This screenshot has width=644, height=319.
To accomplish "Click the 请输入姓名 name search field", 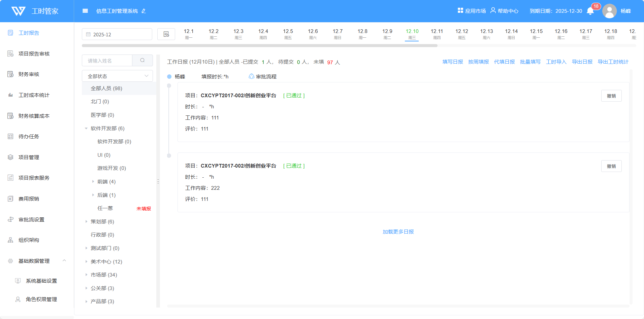I will click(x=107, y=61).
